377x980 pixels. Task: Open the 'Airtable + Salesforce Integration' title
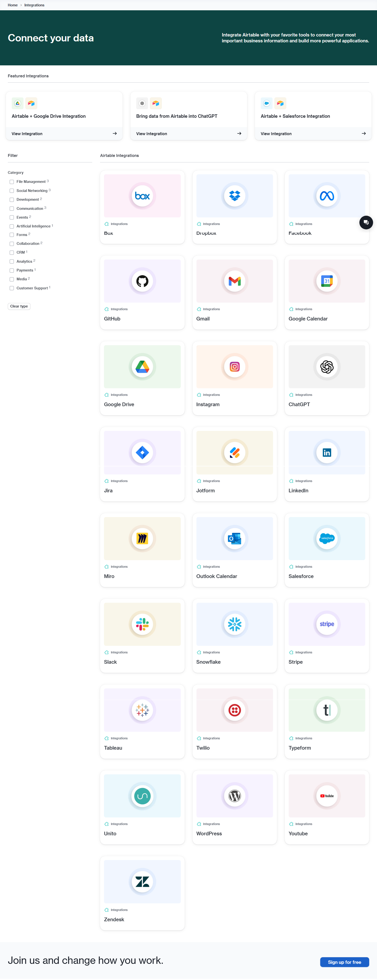pyautogui.click(x=295, y=116)
